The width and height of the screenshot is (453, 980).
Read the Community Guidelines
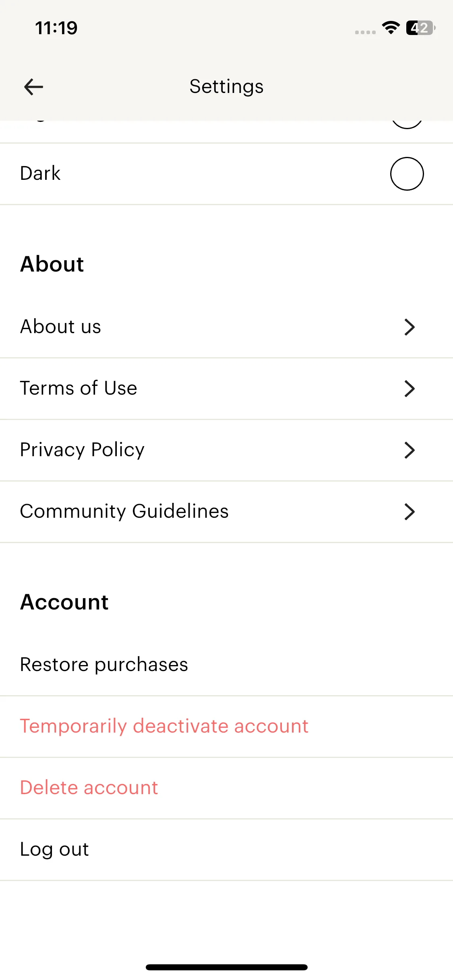pos(124,511)
